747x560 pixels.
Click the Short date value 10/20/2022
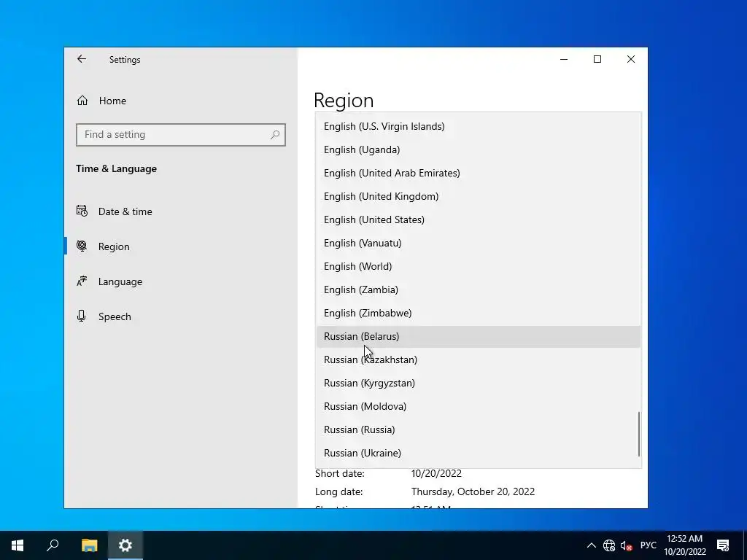pos(436,473)
